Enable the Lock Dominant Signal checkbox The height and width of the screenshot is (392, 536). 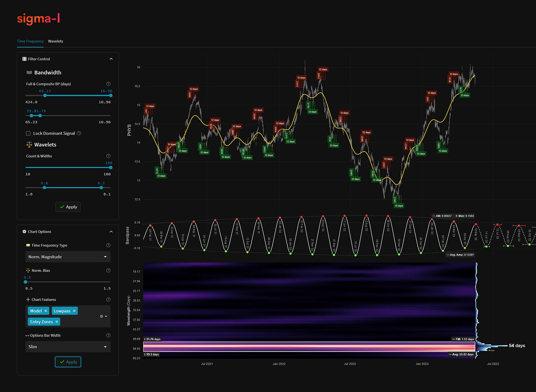28,133
